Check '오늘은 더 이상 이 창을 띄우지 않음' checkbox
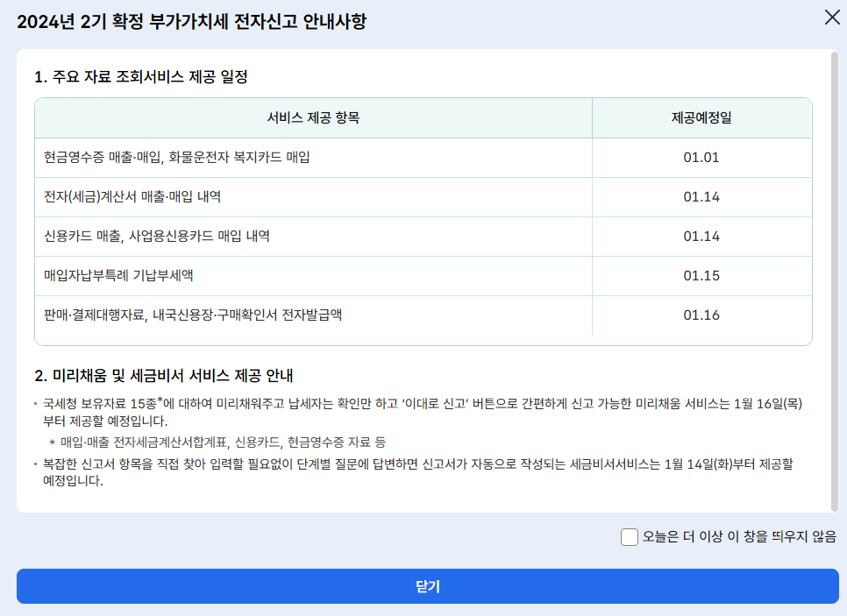Image resolution: width=847 pixels, height=616 pixels. coord(630,537)
